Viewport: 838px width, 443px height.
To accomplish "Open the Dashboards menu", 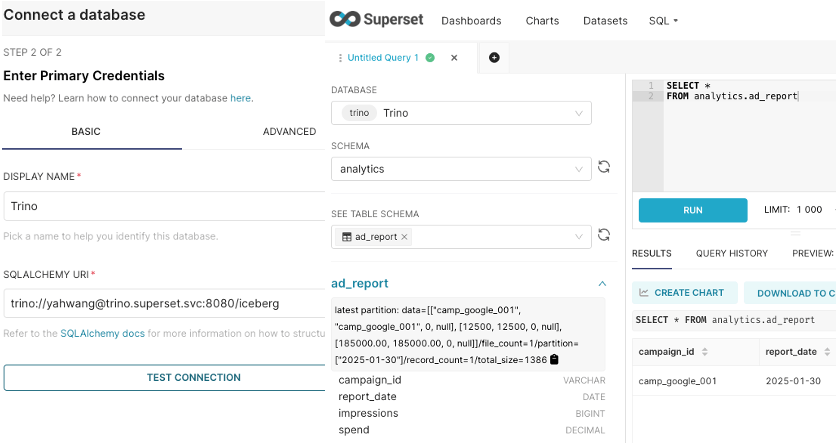I will pos(471,21).
